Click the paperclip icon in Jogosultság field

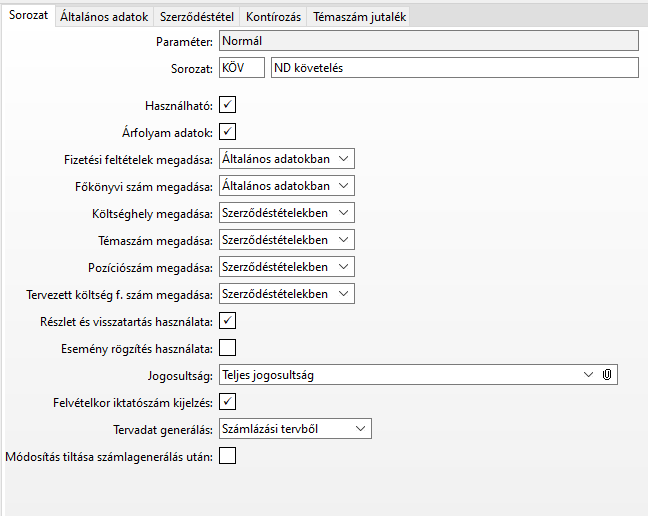(x=607, y=375)
